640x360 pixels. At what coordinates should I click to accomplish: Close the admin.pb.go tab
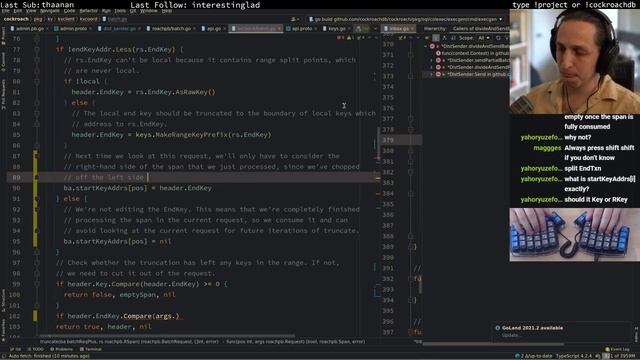tap(47, 29)
